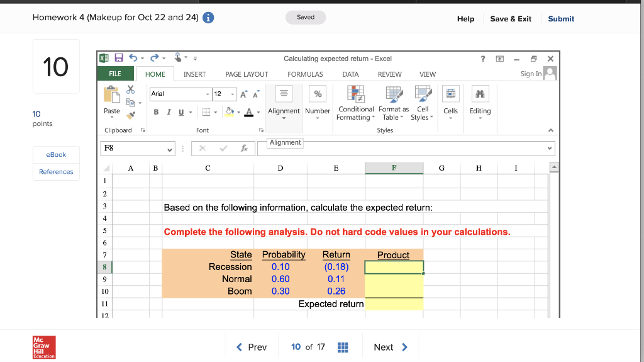
Task: Click the Cut scissors icon
Action: tap(131, 89)
